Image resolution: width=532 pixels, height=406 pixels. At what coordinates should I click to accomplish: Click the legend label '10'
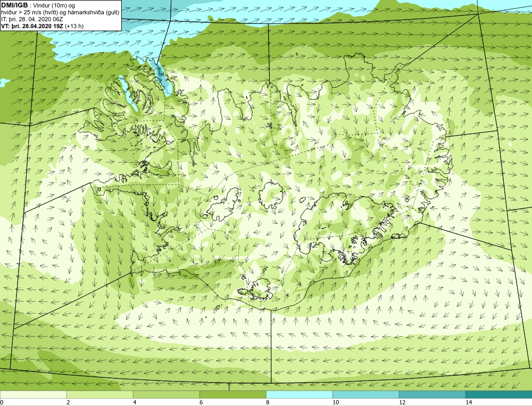click(x=336, y=402)
